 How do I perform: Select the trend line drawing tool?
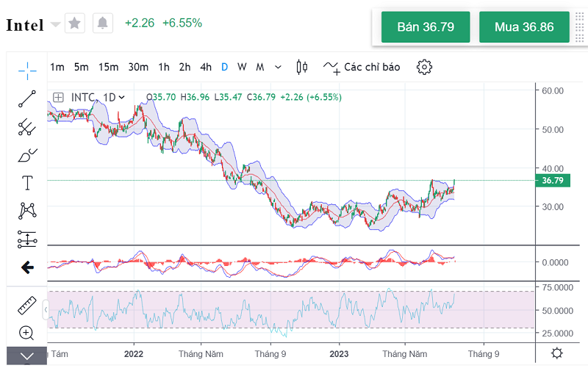27,98
